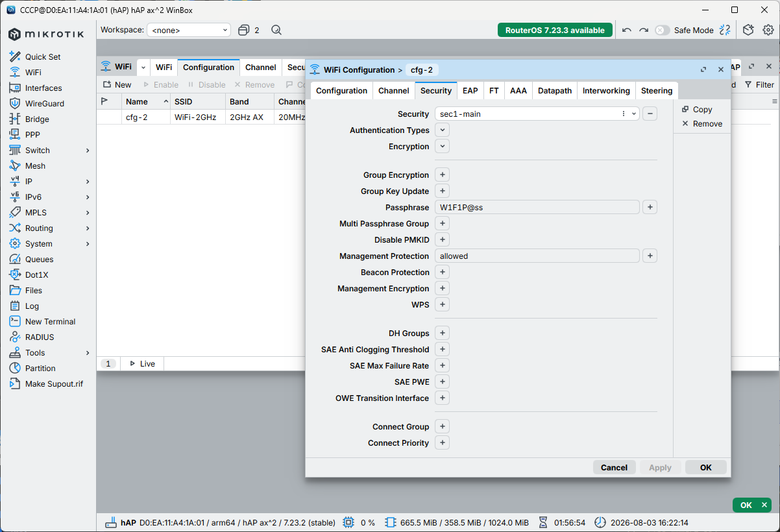The height and width of the screenshot is (532, 780).
Task: Click Copy in the dialog side panel
Action: (697, 110)
